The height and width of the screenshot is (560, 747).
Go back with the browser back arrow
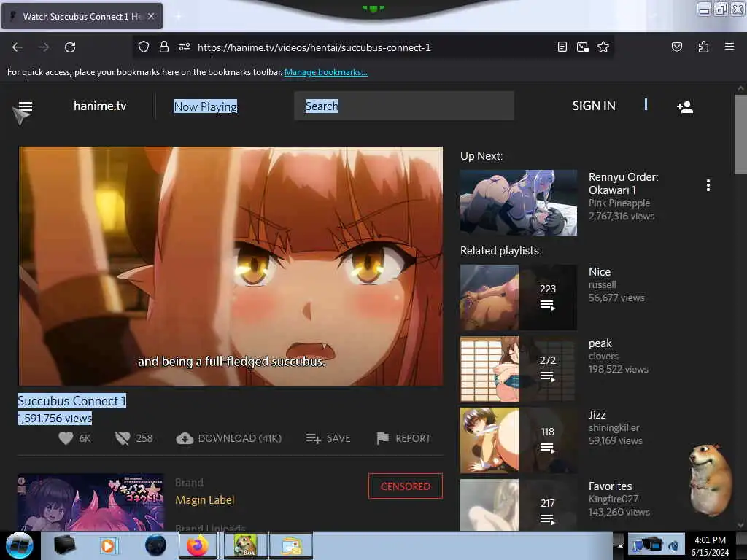click(18, 47)
